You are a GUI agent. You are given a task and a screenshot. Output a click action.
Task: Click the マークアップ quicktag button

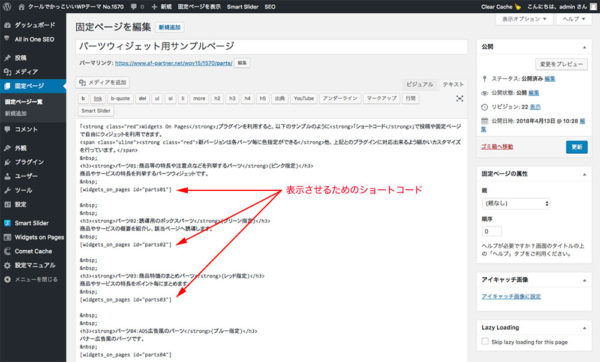[382, 98]
